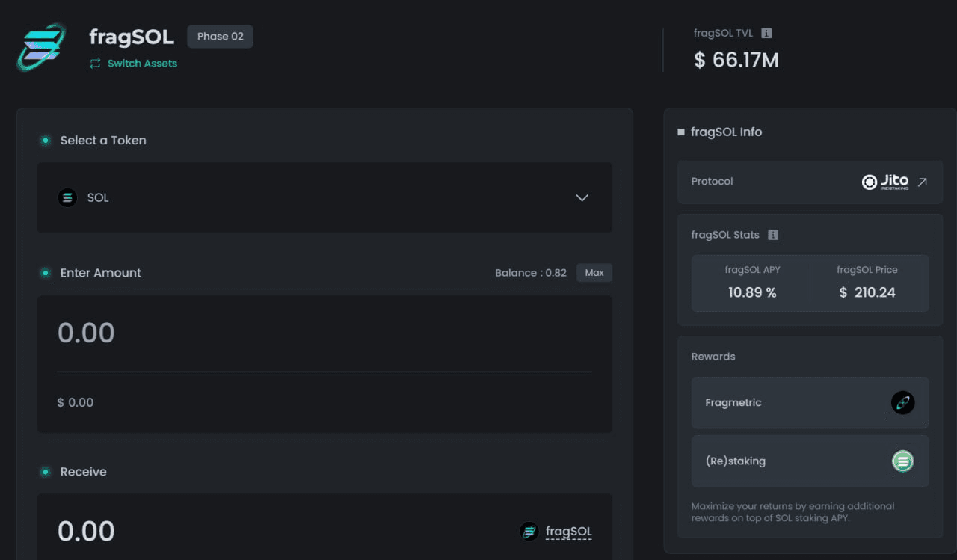Image resolution: width=957 pixels, height=560 pixels.
Task: Click the fragSOL Info heading
Action: click(x=726, y=132)
